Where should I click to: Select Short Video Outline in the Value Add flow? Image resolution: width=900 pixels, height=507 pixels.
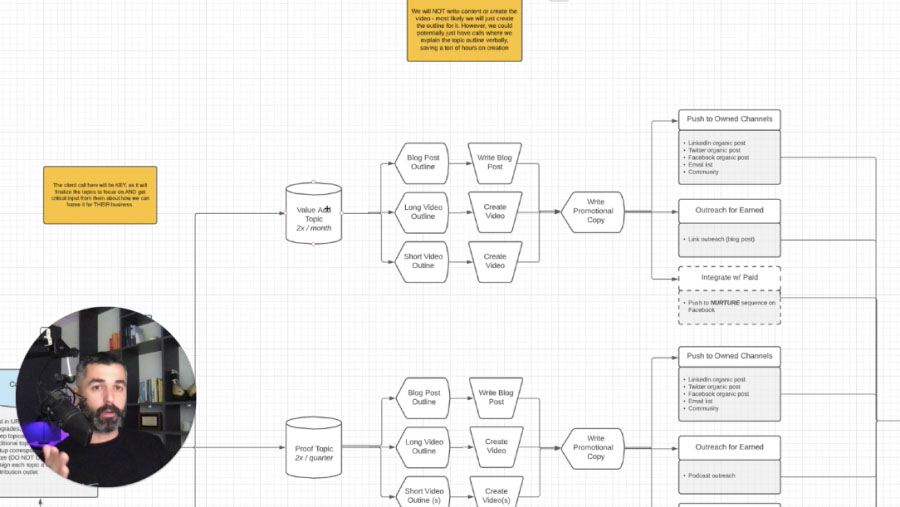[422, 262]
